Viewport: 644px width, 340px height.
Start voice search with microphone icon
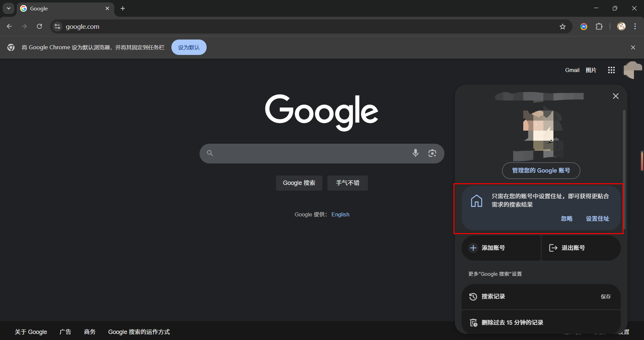pyautogui.click(x=416, y=153)
